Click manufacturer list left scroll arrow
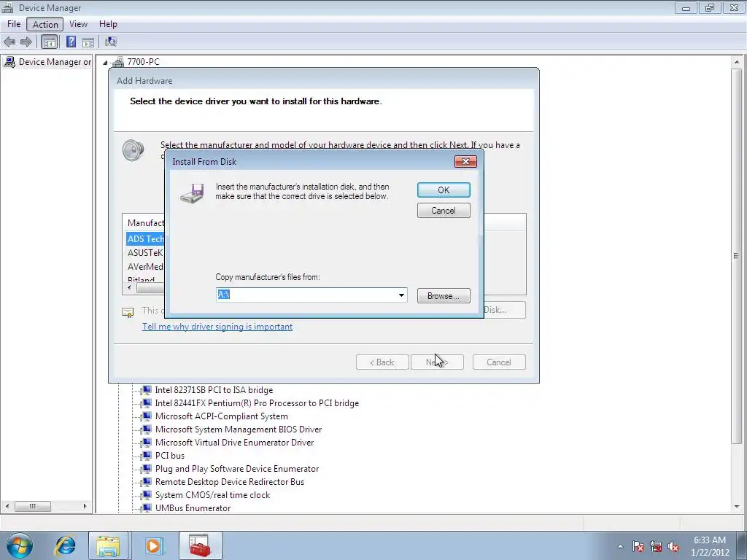The image size is (747, 560). pos(129,288)
